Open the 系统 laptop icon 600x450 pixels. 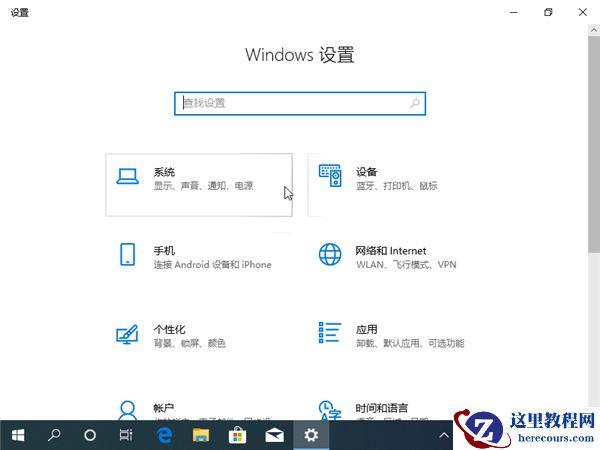(127, 176)
